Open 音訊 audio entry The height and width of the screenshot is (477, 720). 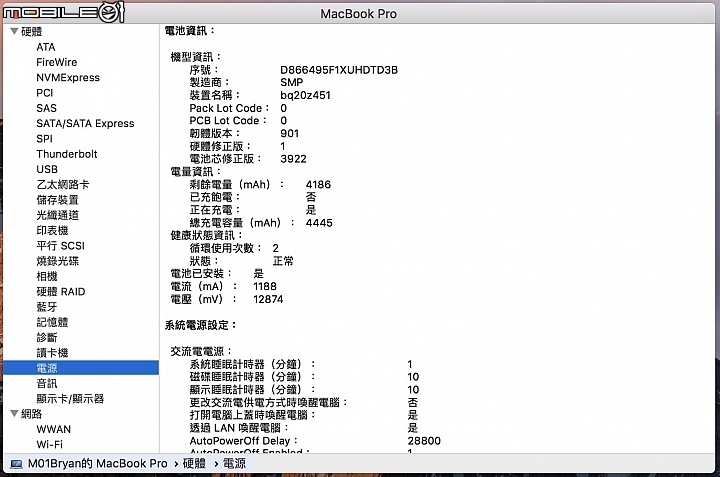click(x=47, y=383)
